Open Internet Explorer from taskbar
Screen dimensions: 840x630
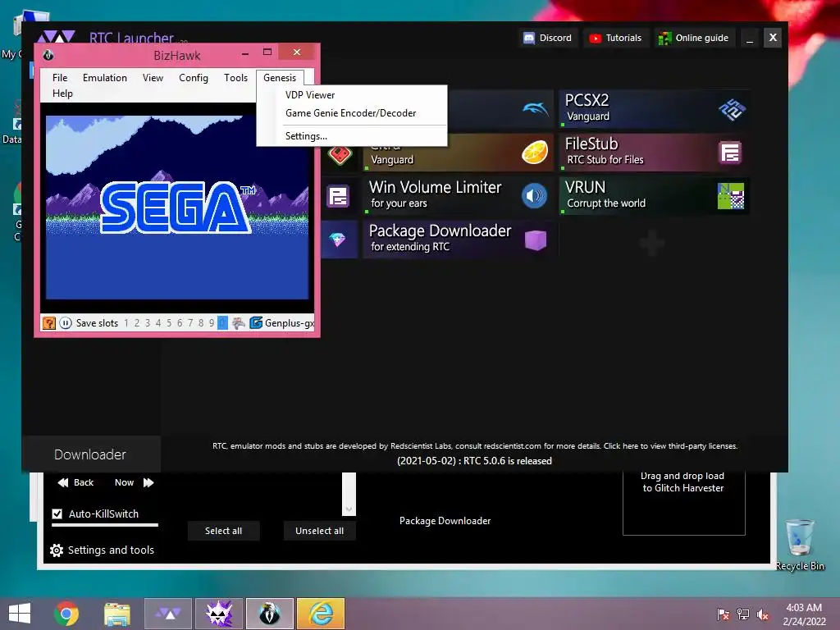[x=321, y=614]
